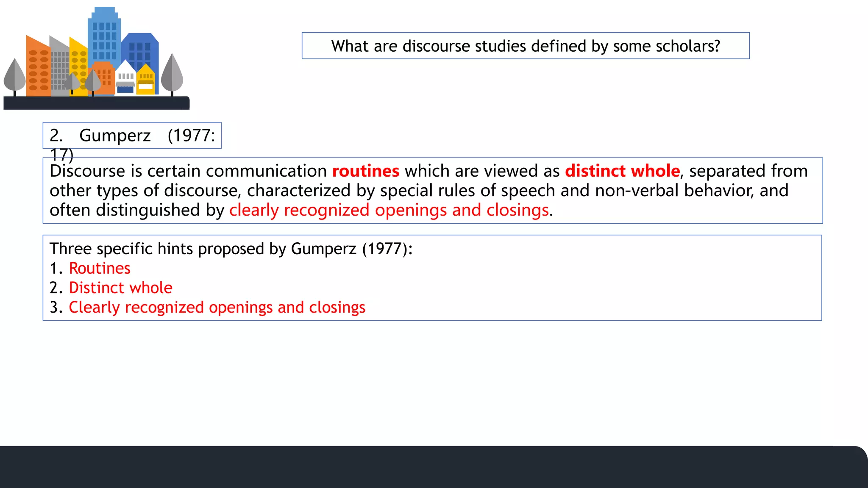This screenshot has height=488, width=868.
Task: Select list item '1. Routines'
Action: (x=90, y=268)
